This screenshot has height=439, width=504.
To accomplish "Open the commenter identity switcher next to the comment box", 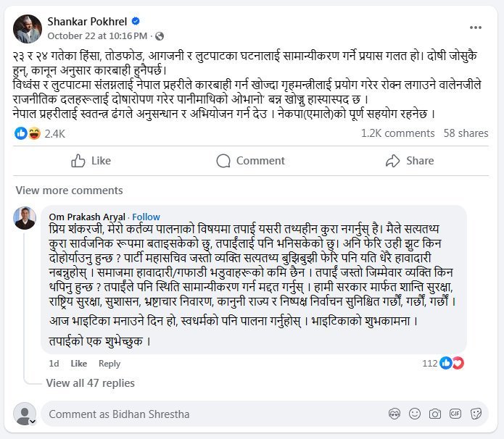I will coord(25,414).
